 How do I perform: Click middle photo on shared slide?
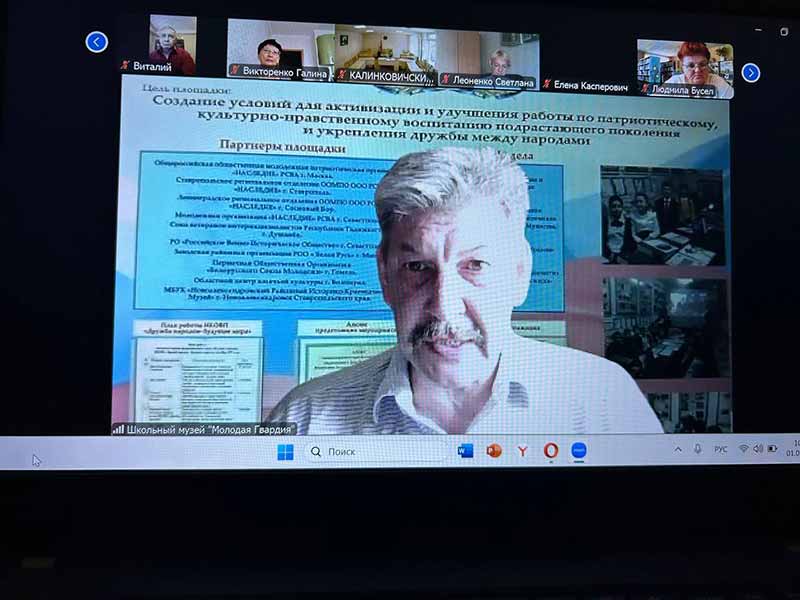(666, 328)
